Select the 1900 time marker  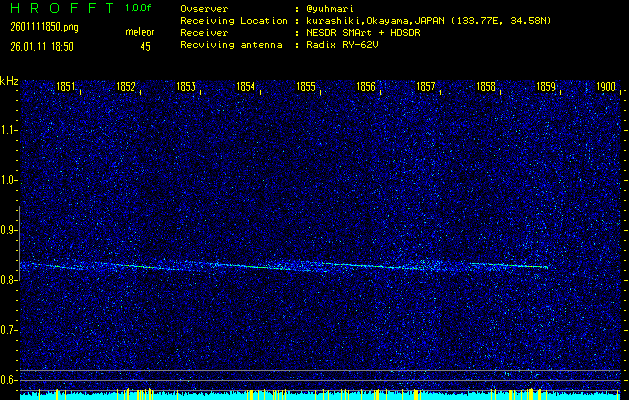point(605,87)
